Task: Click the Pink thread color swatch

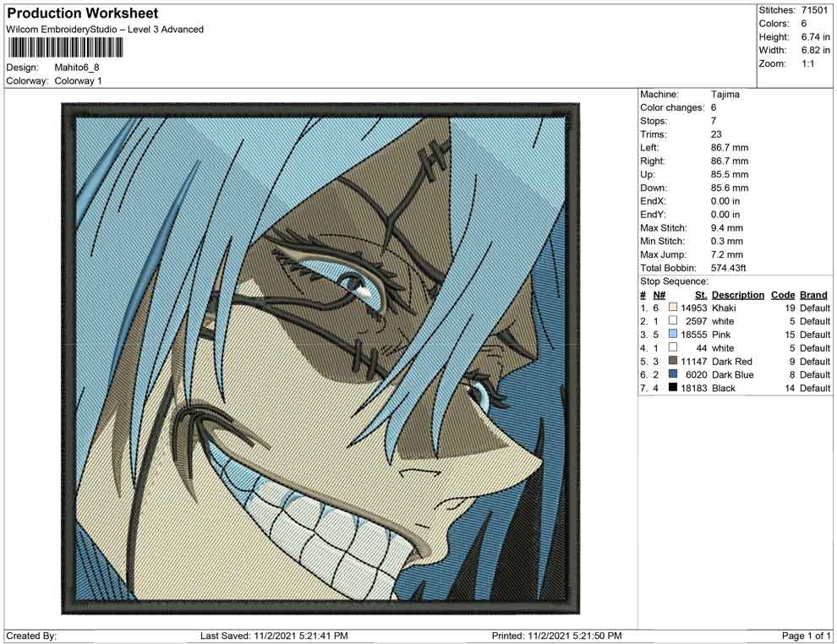Action: (673, 334)
